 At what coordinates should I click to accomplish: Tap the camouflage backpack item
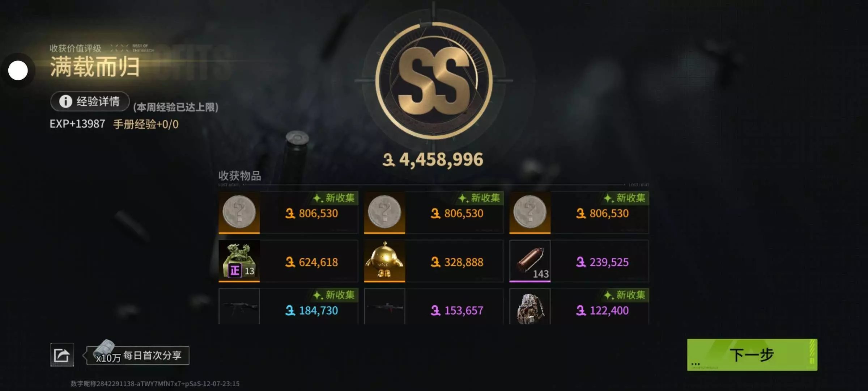(x=530, y=307)
